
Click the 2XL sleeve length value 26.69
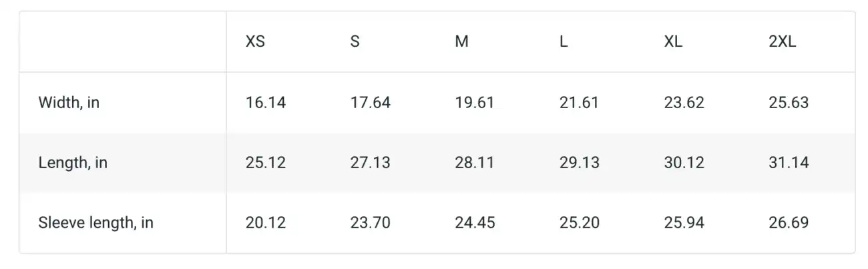(789, 223)
